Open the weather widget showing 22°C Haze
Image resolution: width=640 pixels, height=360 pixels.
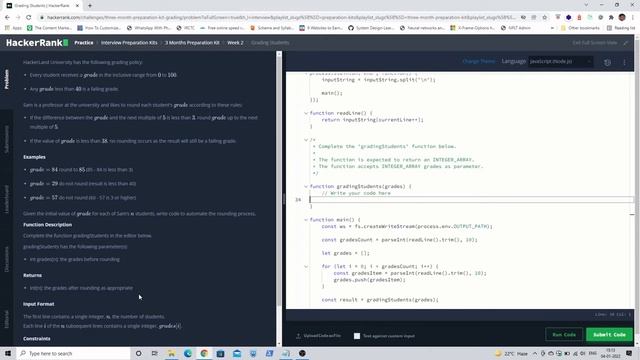coord(511,353)
